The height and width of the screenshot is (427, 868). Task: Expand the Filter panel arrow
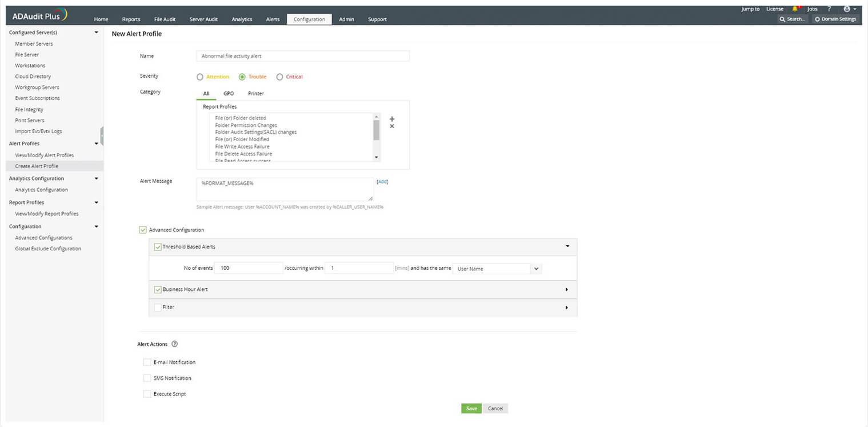tap(567, 308)
